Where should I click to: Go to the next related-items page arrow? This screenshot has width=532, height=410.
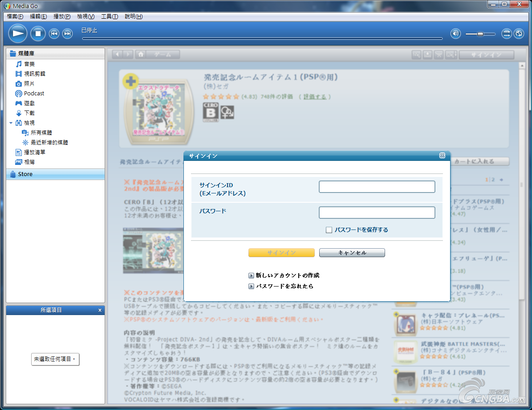pyautogui.click(x=501, y=180)
